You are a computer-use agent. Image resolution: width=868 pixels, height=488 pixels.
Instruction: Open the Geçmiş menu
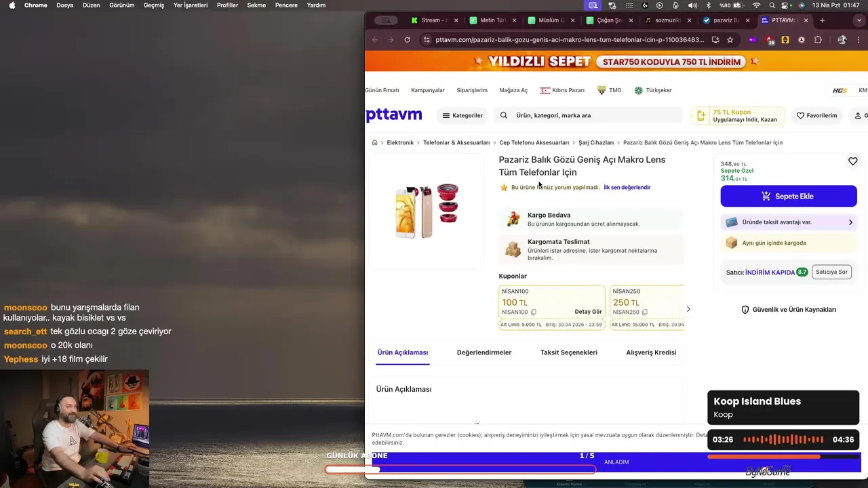click(x=154, y=5)
